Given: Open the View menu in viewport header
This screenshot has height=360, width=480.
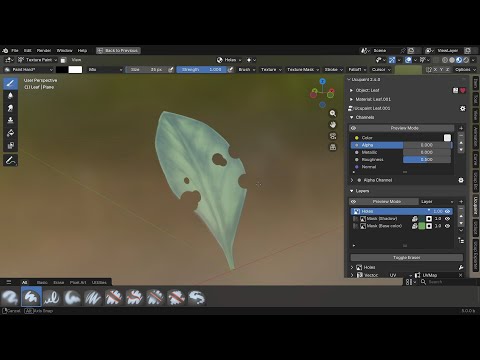Looking at the screenshot, I should click(76, 60).
